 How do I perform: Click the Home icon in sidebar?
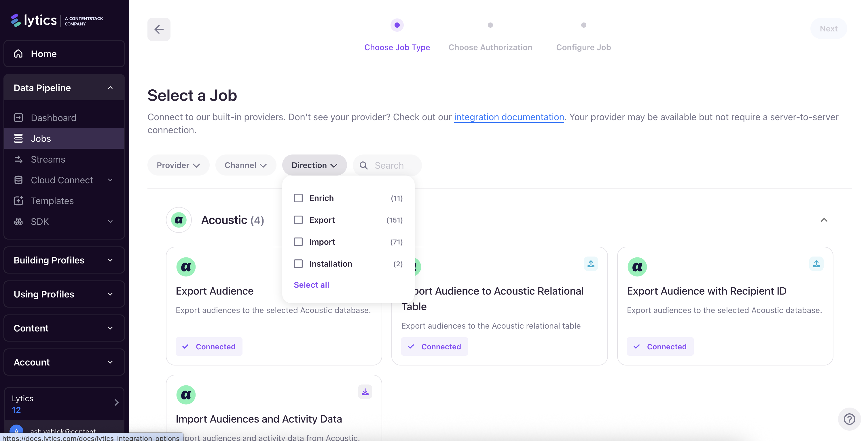[x=18, y=54]
